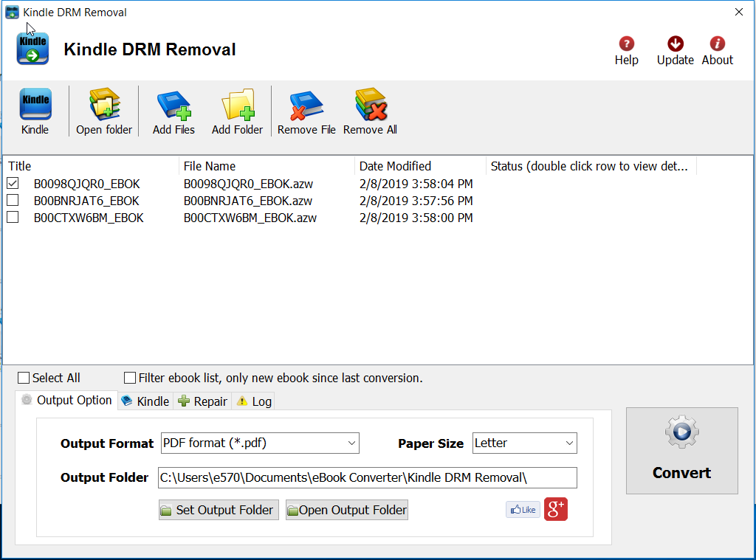The height and width of the screenshot is (560, 756).
Task: Check the B00CTXW6BM_EBOK checkbox
Action: 13,218
